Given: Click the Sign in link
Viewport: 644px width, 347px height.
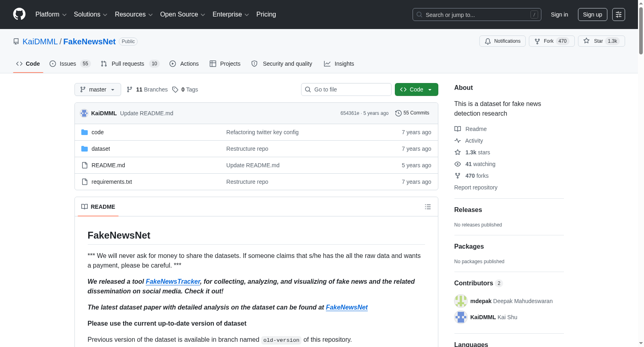Looking at the screenshot, I should [559, 15].
